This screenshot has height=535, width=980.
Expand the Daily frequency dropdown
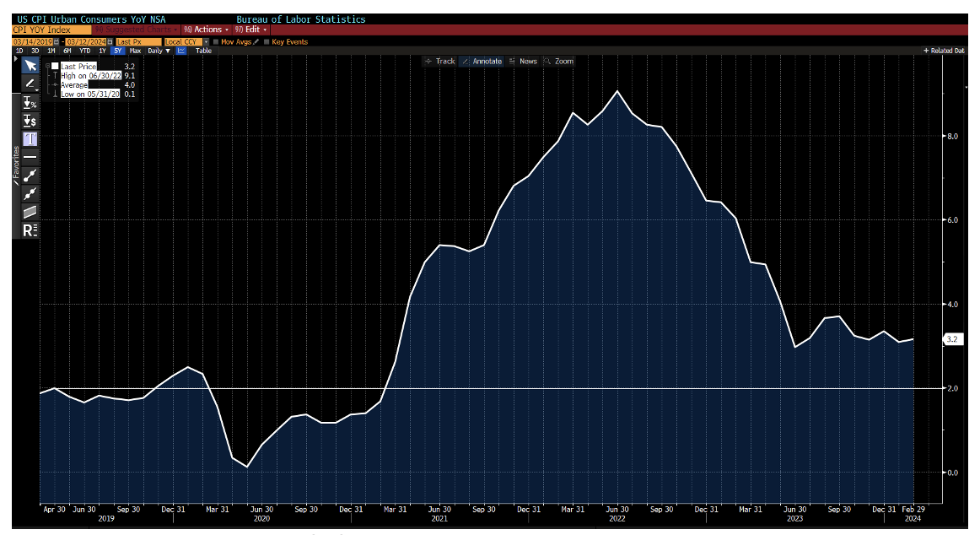[x=159, y=51]
